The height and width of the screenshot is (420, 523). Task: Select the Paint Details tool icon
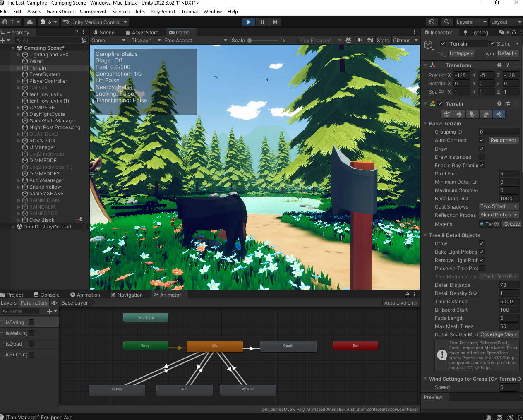tap(486, 114)
